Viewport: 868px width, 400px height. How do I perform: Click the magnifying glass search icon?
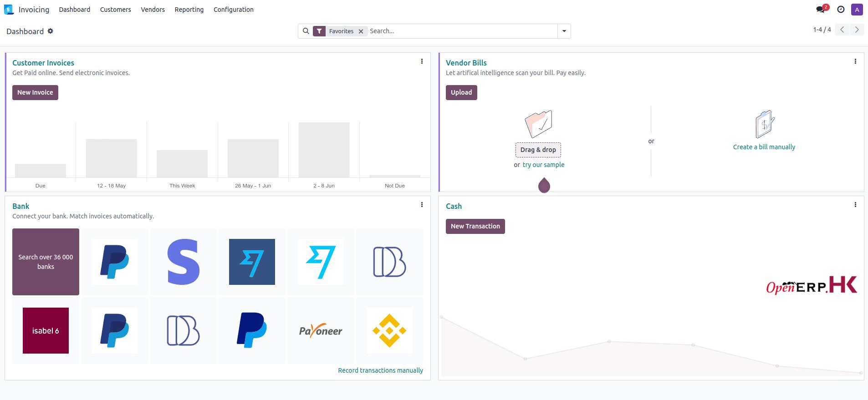[x=306, y=31]
